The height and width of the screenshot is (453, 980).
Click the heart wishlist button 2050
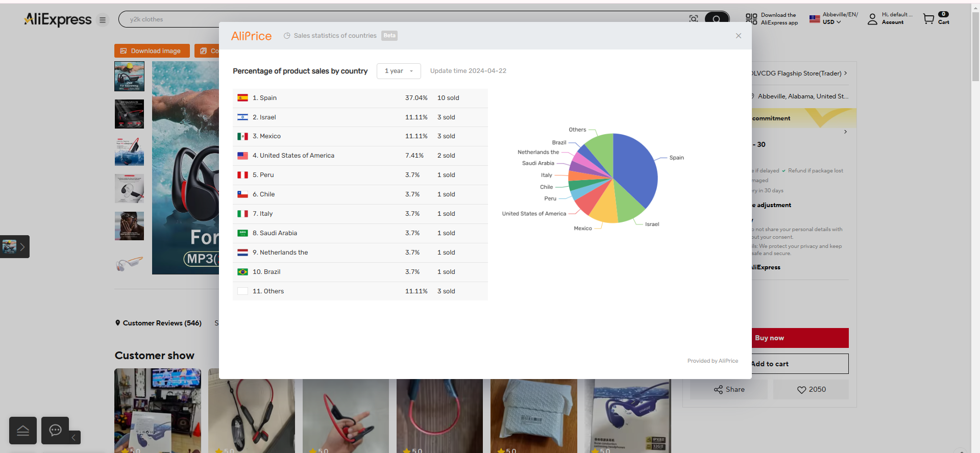click(x=811, y=389)
